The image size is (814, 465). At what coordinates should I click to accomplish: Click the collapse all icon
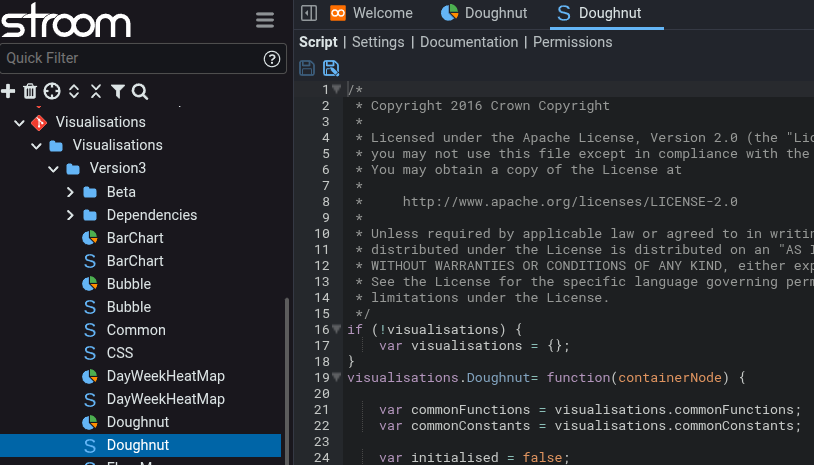pos(96,91)
